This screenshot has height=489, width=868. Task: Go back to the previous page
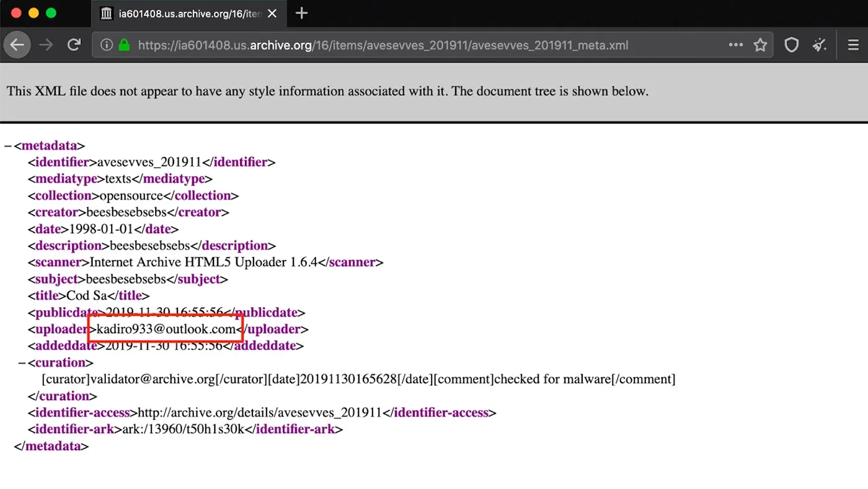tap(17, 45)
